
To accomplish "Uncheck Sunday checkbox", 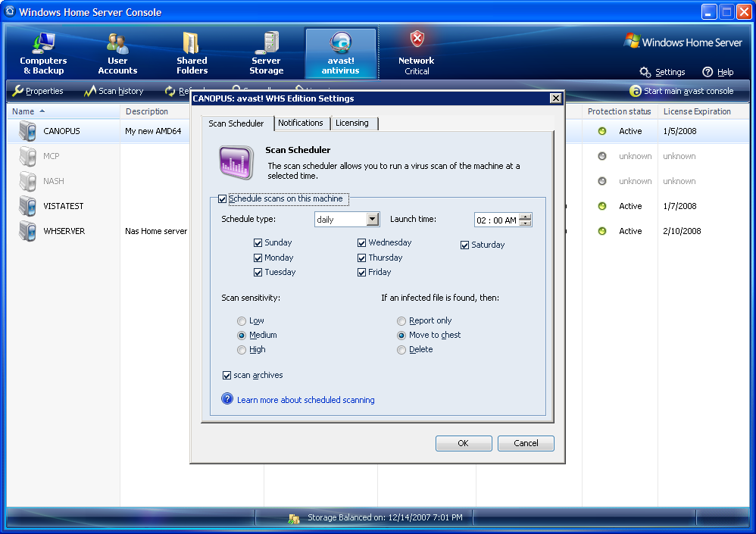I will [x=258, y=243].
